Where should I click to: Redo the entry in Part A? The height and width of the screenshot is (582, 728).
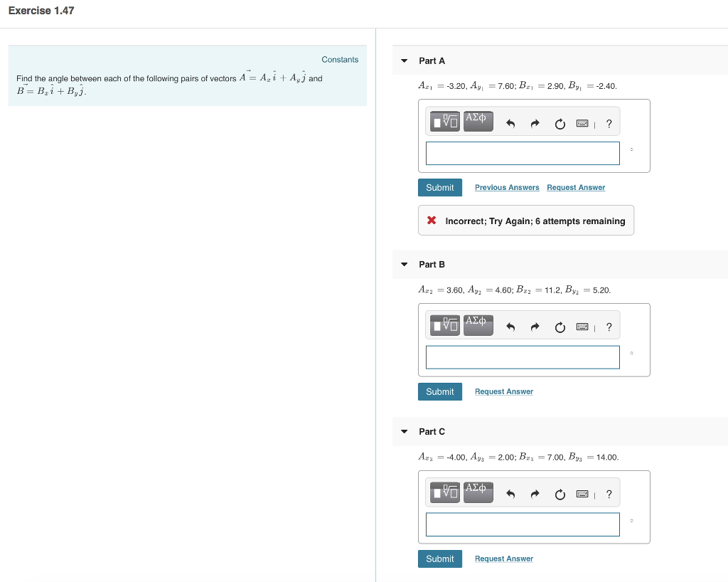tap(535, 124)
